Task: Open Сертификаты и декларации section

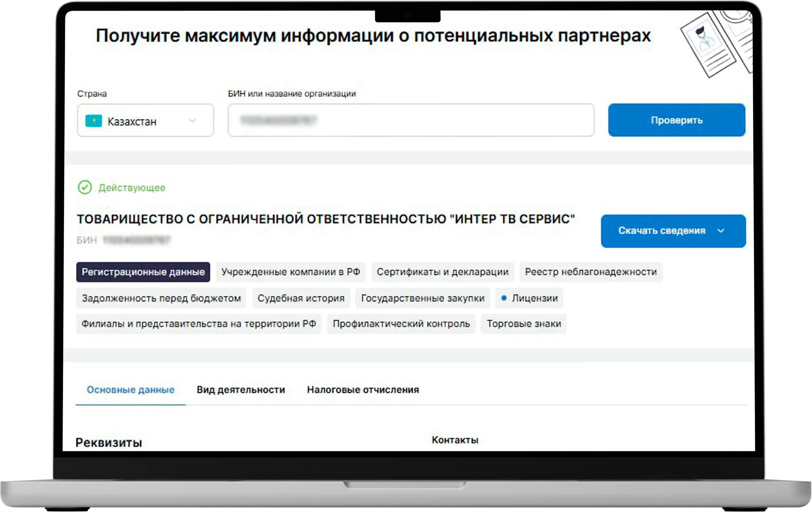Action: pos(442,272)
